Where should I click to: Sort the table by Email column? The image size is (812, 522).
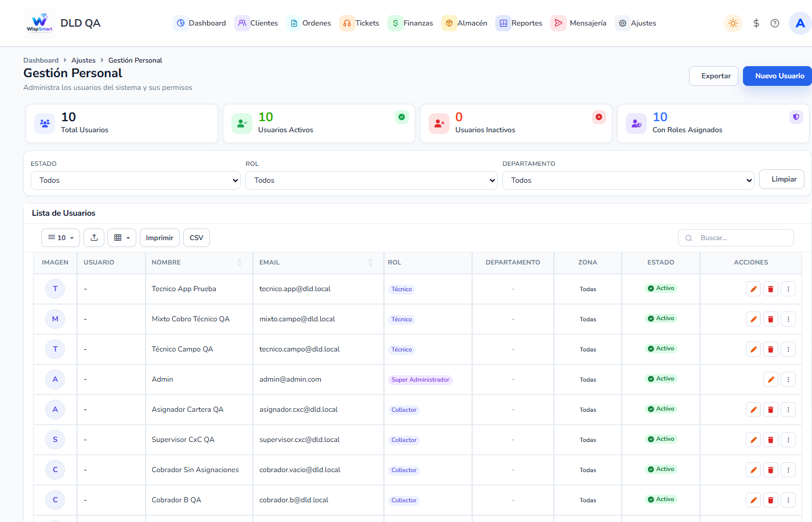318,263
